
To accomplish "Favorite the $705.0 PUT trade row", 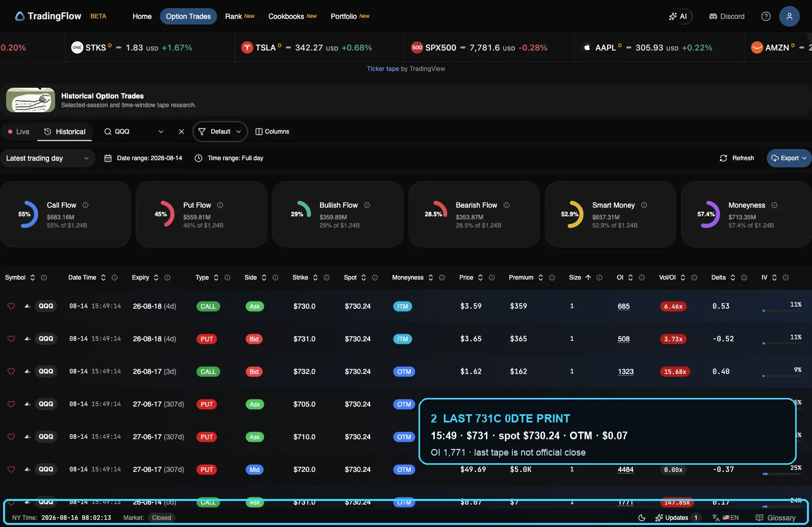I will pyautogui.click(x=11, y=404).
